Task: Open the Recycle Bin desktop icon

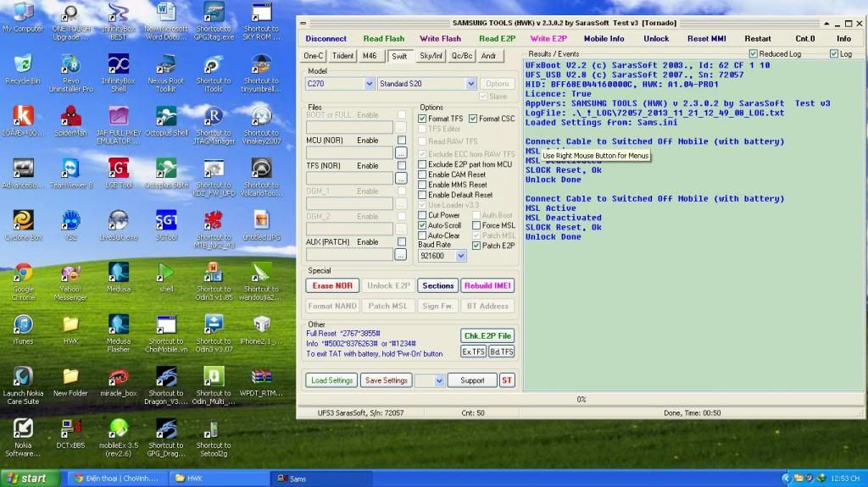Action: (23, 69)
